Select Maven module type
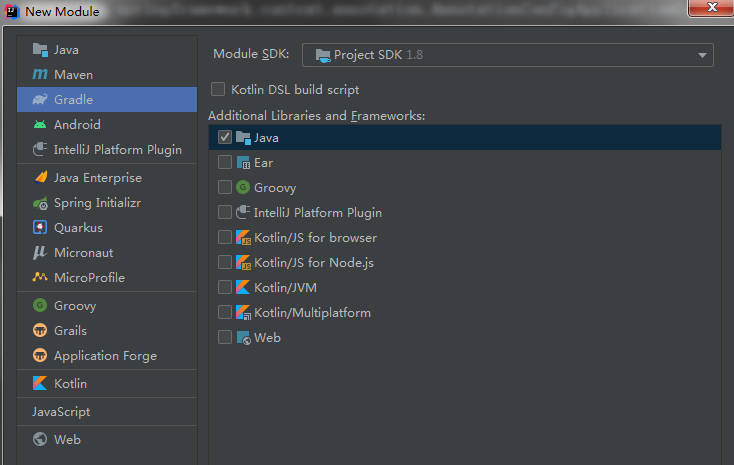Screen dimensions: 734x465 107,74
